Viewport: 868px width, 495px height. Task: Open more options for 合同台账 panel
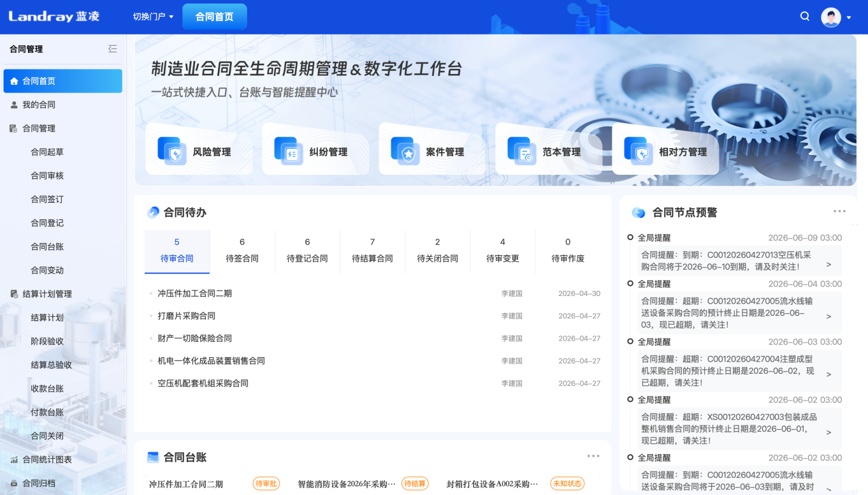(593, 455)
